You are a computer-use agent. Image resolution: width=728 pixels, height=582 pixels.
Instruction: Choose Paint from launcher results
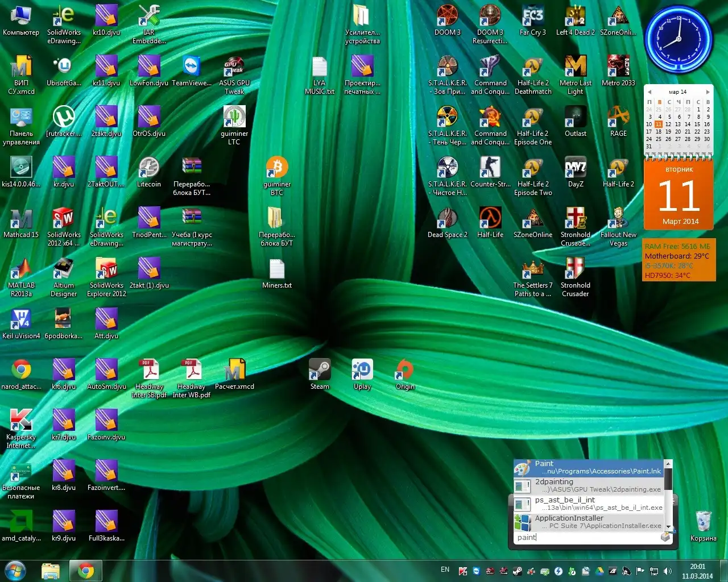588,467
